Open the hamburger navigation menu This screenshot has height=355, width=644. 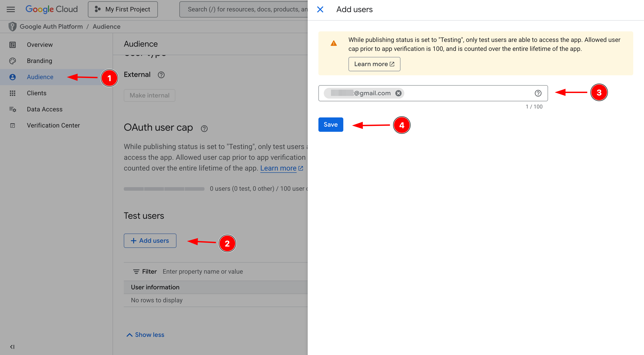click(11, 9)
